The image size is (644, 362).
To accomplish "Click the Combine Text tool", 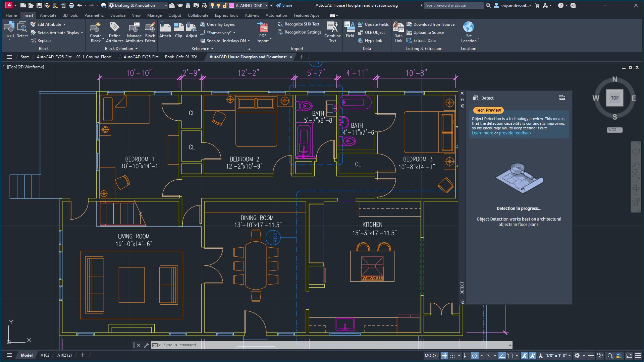I will pos(332,32).
